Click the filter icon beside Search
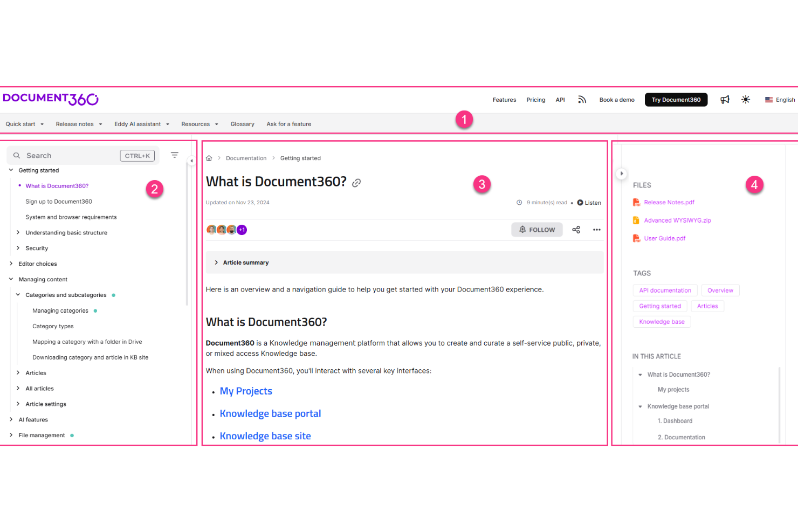This screenshot has height=532, width=798. click(x=175, y=155)
